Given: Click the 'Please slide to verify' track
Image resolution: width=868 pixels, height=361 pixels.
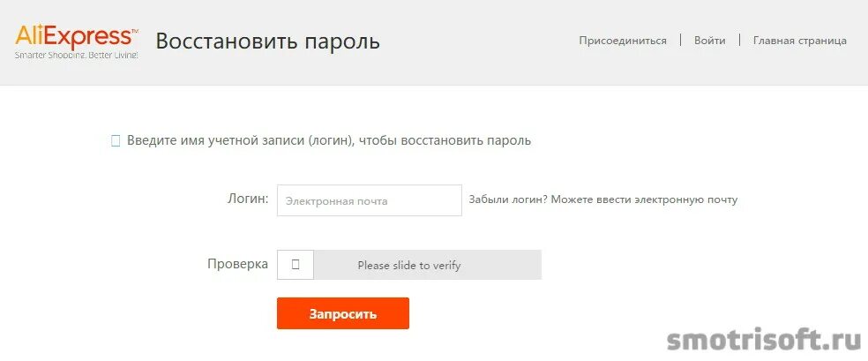Looking at the screenshot, I should pyautogui.click(x=409, y=265).
